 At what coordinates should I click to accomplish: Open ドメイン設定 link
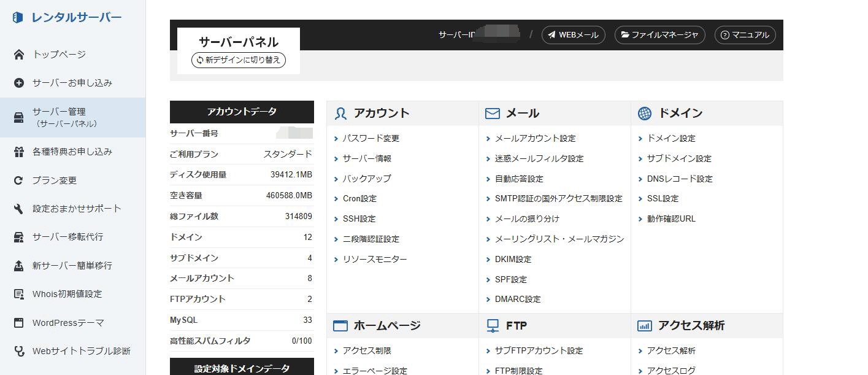tap(671, 139)
